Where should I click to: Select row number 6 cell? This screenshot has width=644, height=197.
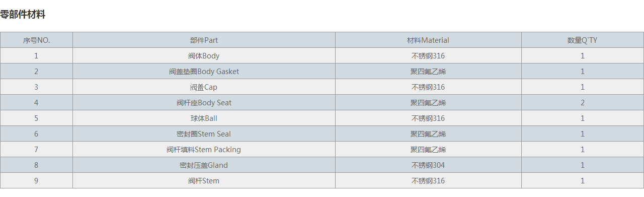point(36,134)
